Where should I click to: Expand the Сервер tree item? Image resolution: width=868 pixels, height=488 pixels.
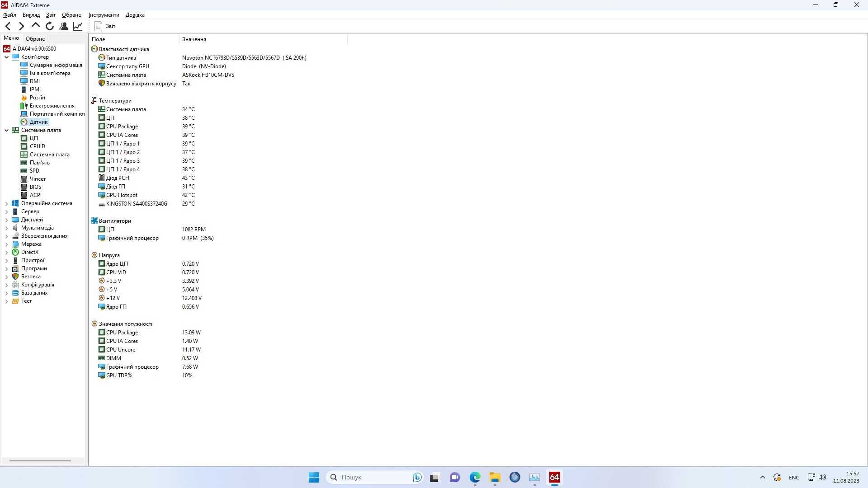7,211
